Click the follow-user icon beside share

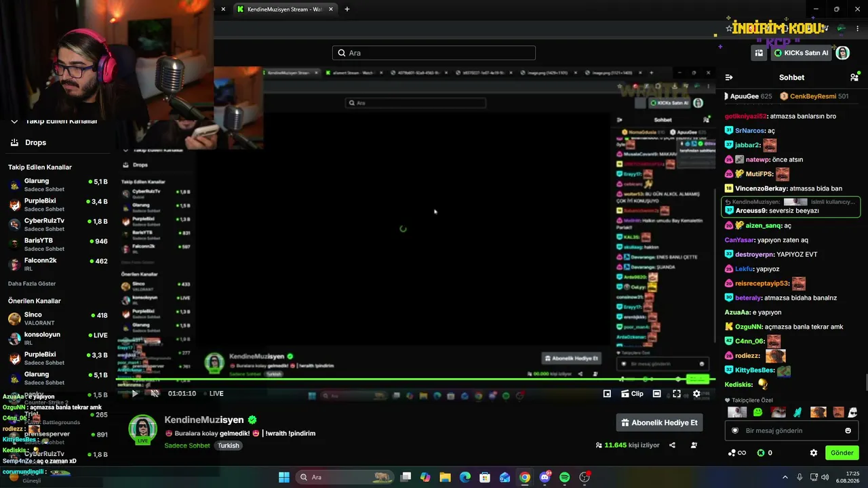(694, 445)
